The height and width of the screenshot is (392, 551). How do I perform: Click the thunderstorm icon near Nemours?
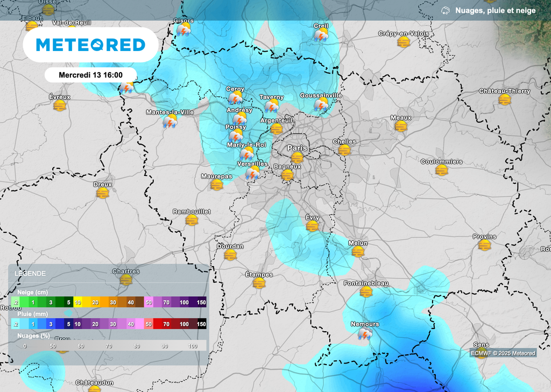[x=365, y=334]
